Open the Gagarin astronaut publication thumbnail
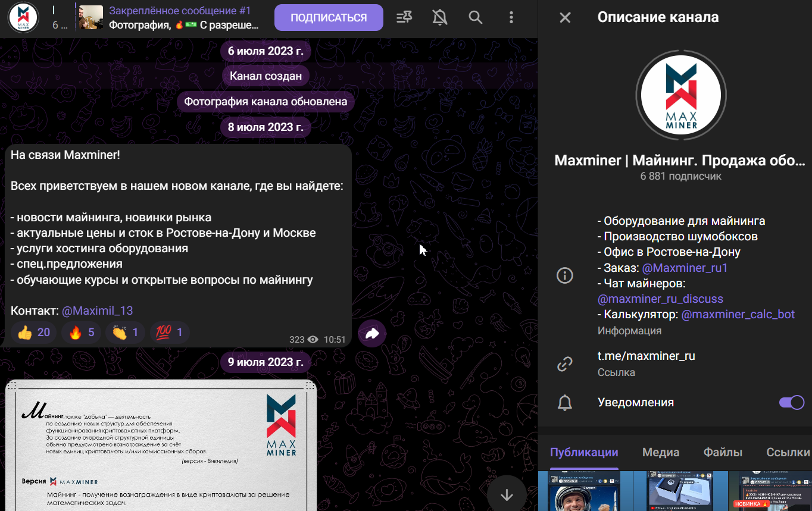This screenshot has height=511, width=812. [x=585, y=491]
